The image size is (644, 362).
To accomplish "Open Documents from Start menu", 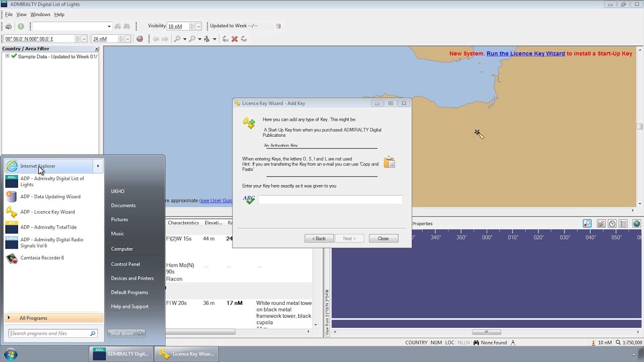I will [123, 205].
